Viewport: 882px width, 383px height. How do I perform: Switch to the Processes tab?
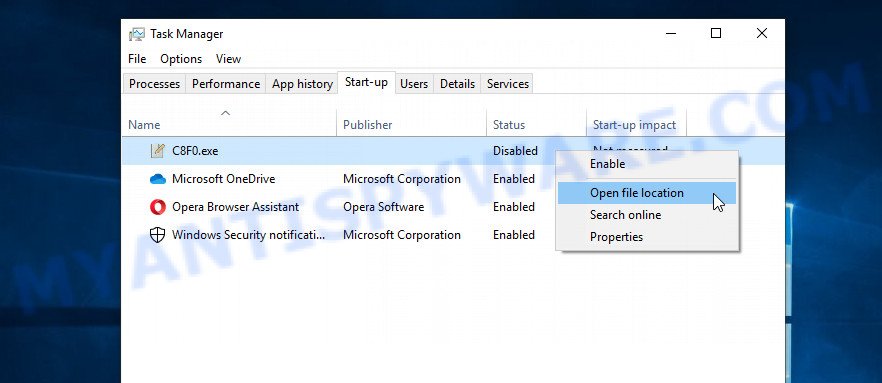(x=154, y=84)
